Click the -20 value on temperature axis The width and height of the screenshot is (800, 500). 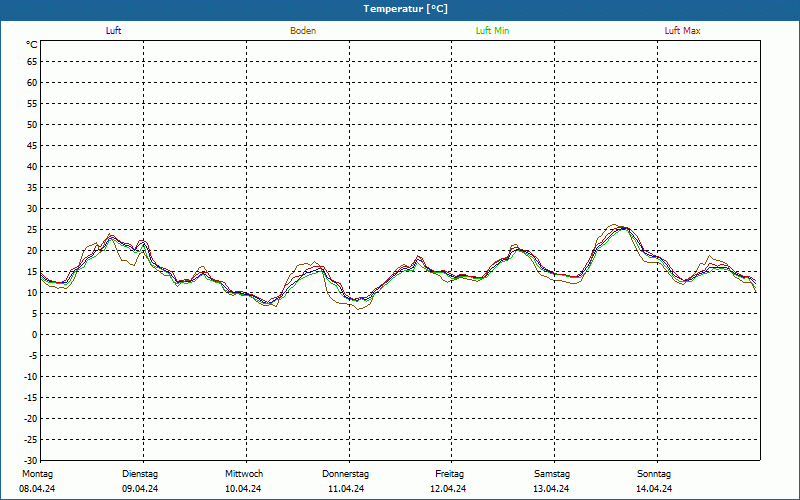[x=31, y=418]
